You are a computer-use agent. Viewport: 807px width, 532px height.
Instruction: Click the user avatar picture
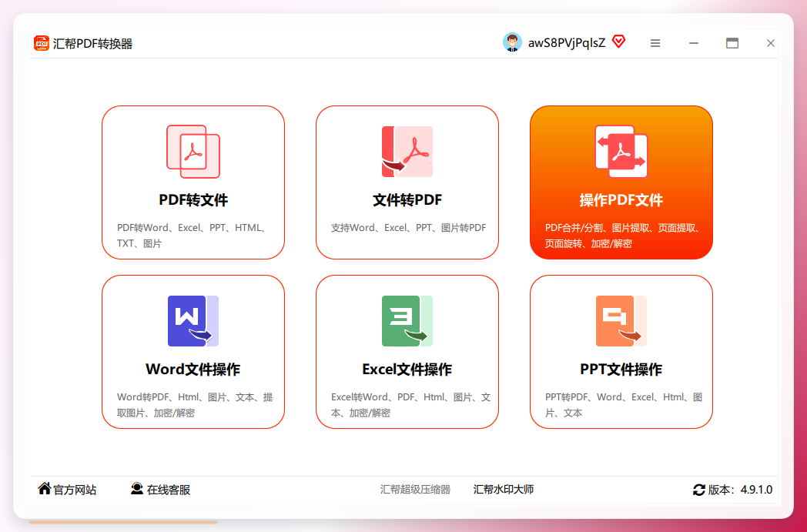(x=512, y=42)
